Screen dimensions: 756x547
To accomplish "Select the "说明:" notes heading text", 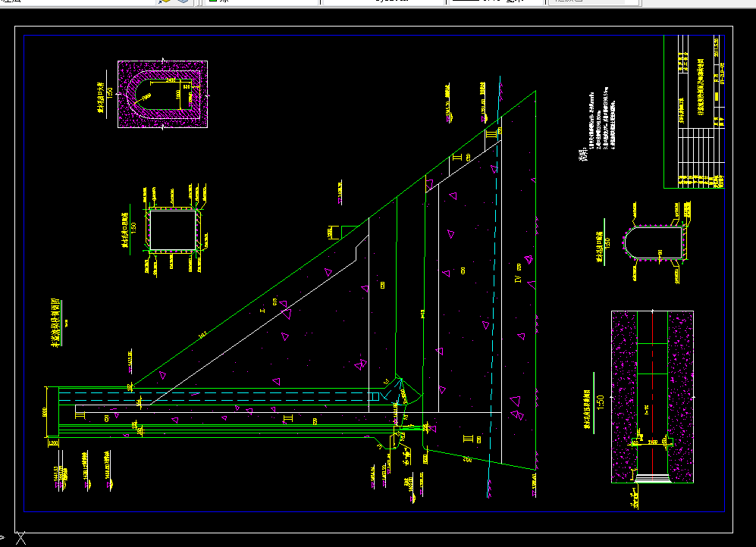I will tap(584, 155).
